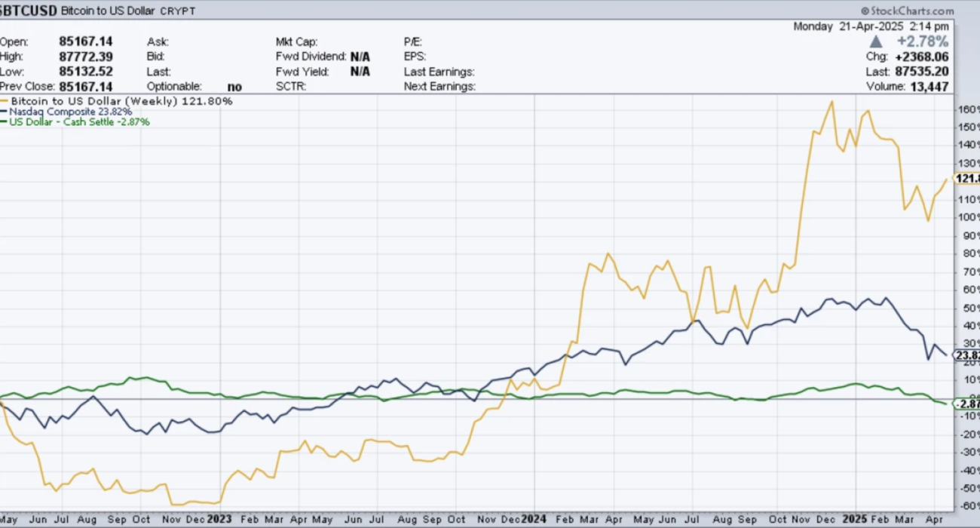Image resolution: width=980 pixels, height=528 pixels.
Task: Click the $BTCUSD ticker symbol
Action: tap(28, 11)
